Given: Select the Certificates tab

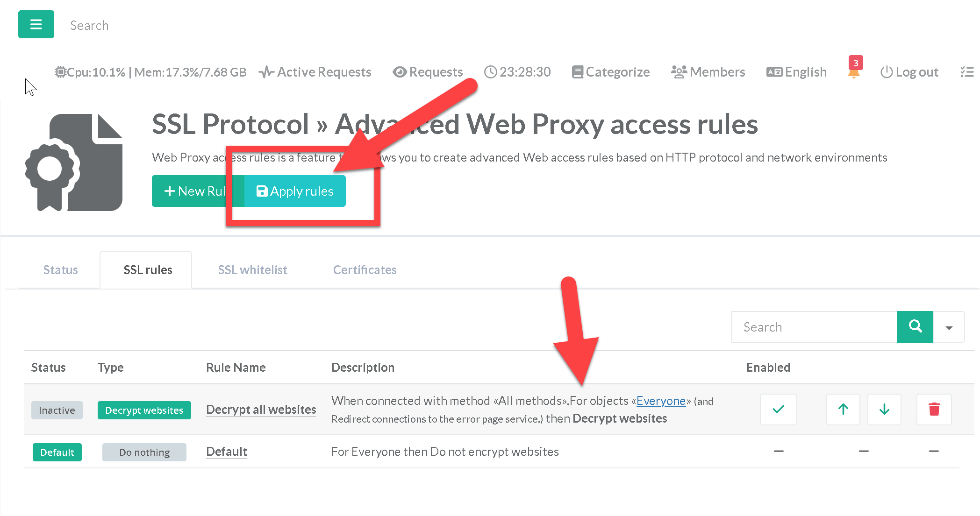Looking at the screenshot, I should pyautogui.click(x=365, y=270).
